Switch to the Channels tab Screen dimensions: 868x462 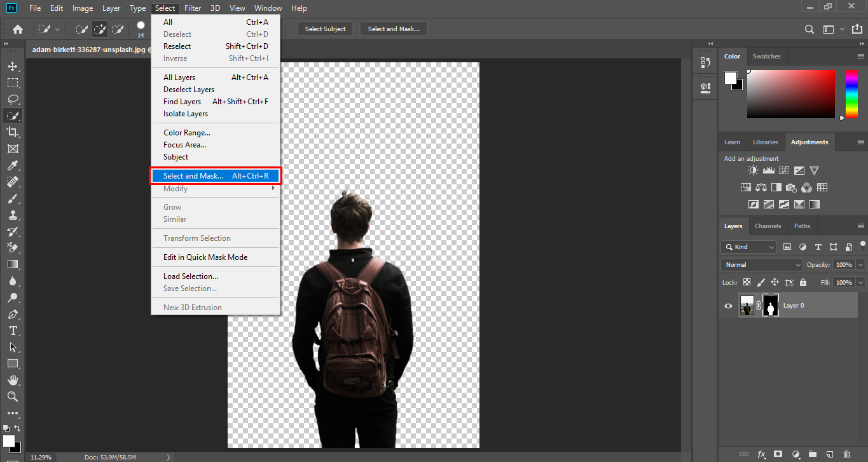click(x=768, y=226)
